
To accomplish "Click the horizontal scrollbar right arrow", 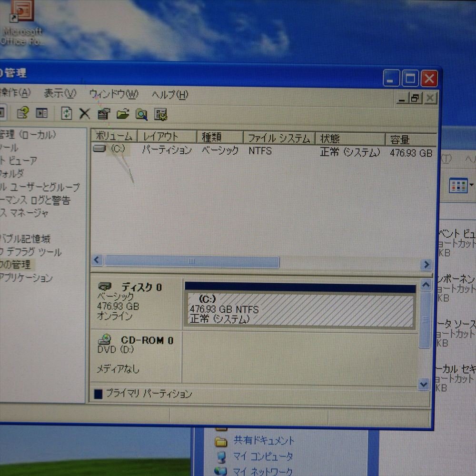I will coord(426,264).
